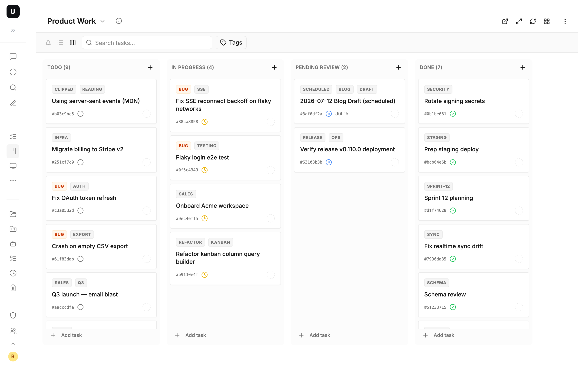Open the Onboard Acme workspace card

225,206
